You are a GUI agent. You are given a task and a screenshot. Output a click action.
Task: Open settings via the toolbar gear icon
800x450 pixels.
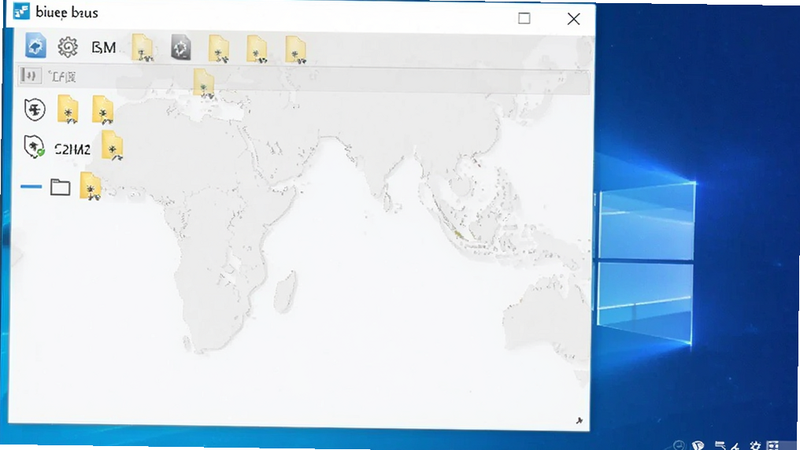[68, 47]
